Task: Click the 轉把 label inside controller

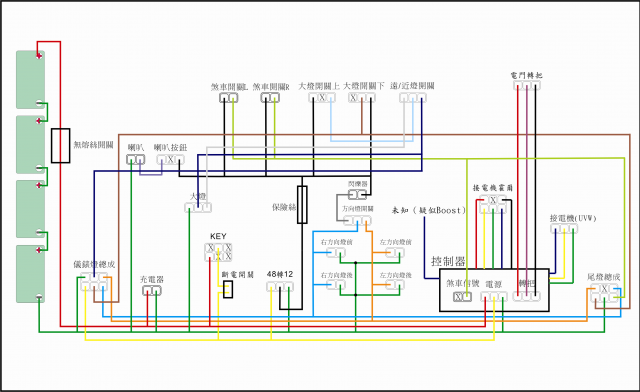Action: click(x=527, y=283)
